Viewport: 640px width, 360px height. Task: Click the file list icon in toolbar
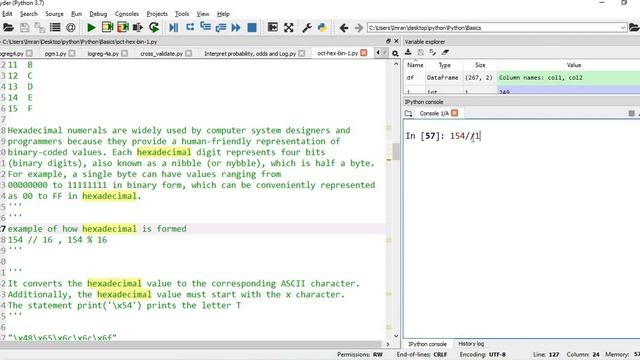pyautogui.click(x=55, y=28)
